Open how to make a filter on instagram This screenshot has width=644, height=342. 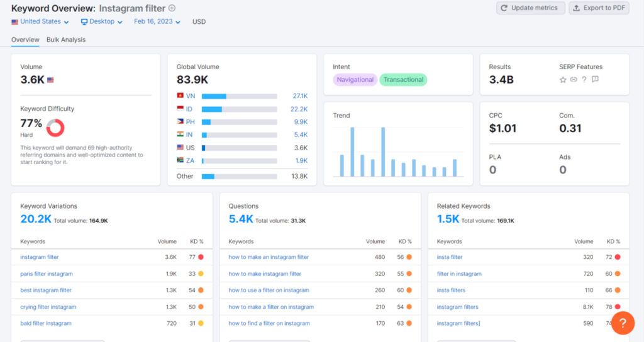coord(271,307)
